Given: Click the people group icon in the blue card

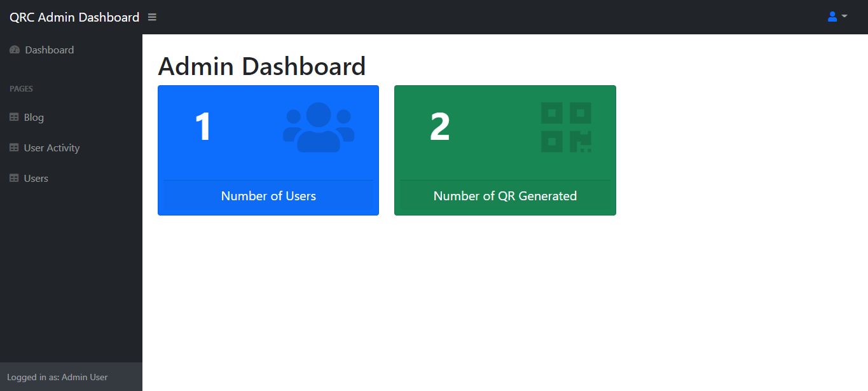Looking at the screenshot, I should (319, 127).
